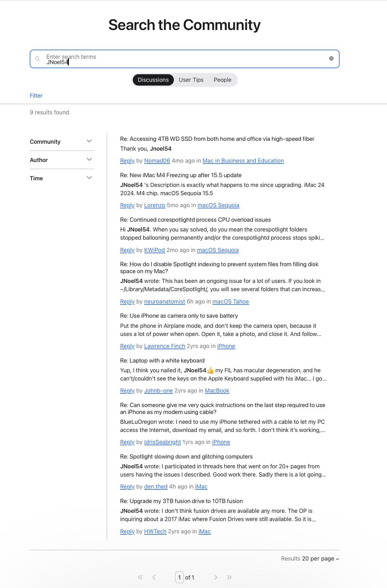Click 'Re: New iMac M4 Freezing up' title

click(x=181, y=175)
